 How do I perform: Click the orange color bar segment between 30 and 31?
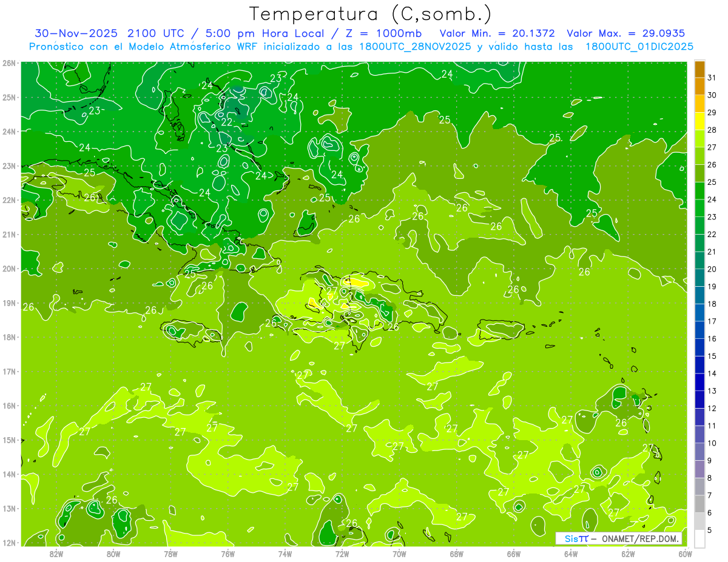[x=699, y=86]
